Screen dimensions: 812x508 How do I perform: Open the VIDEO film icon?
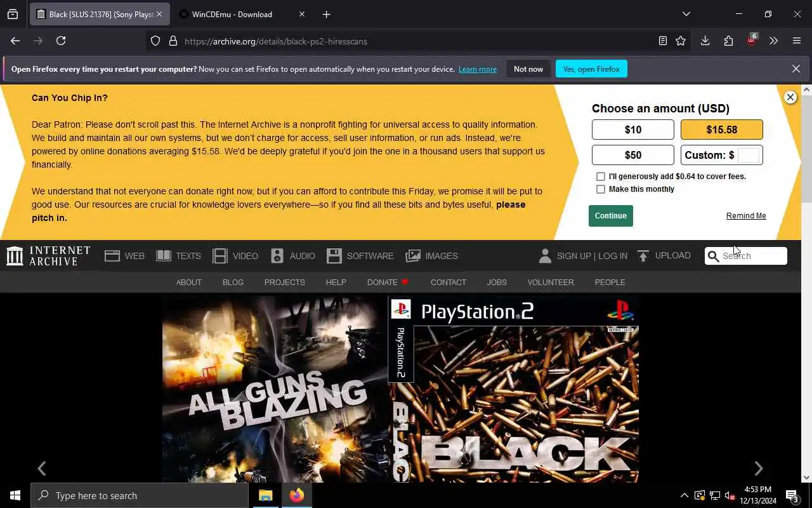coord(220,256)
